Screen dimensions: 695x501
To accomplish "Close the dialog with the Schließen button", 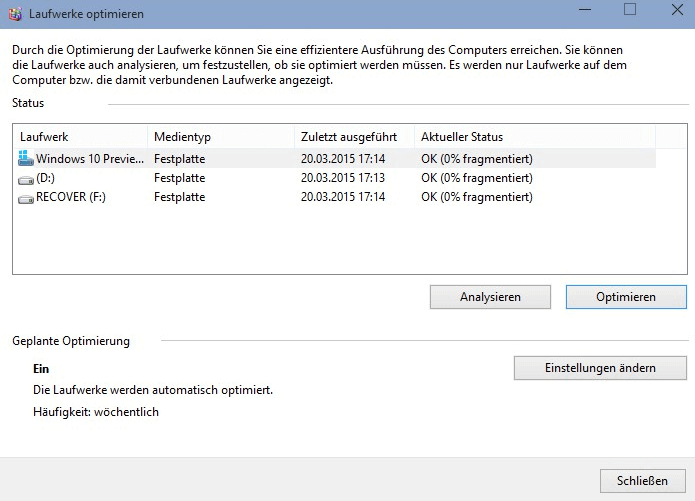I will (642, 481).
